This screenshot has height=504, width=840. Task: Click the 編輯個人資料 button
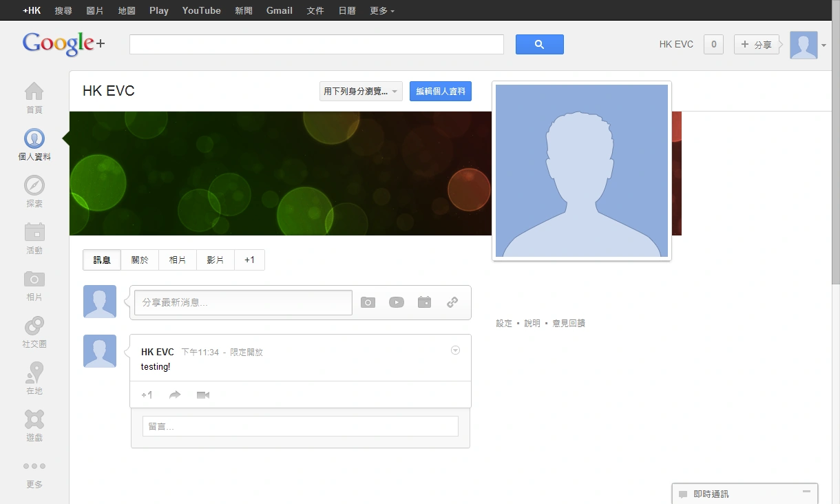pyautogui.click(x=441, y=92)
